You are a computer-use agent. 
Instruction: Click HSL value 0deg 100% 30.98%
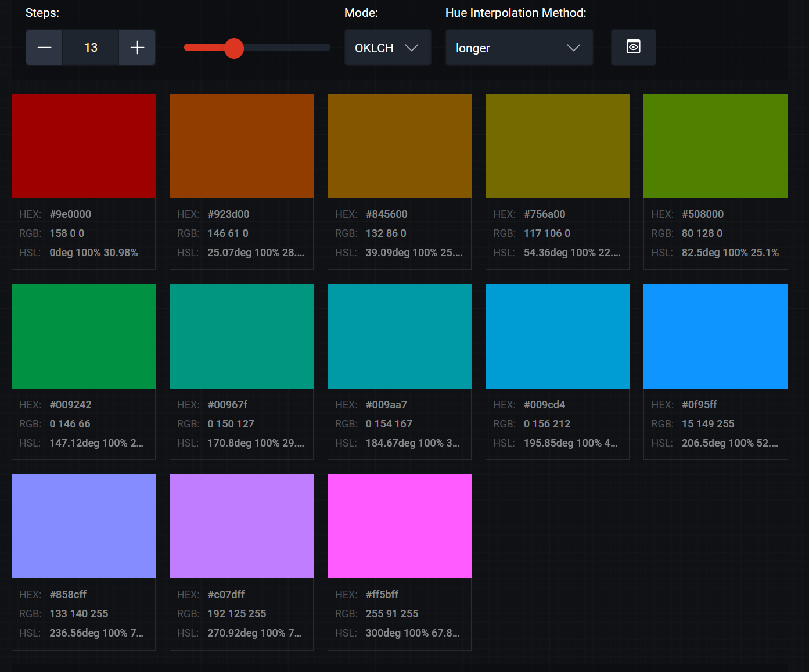94,253
